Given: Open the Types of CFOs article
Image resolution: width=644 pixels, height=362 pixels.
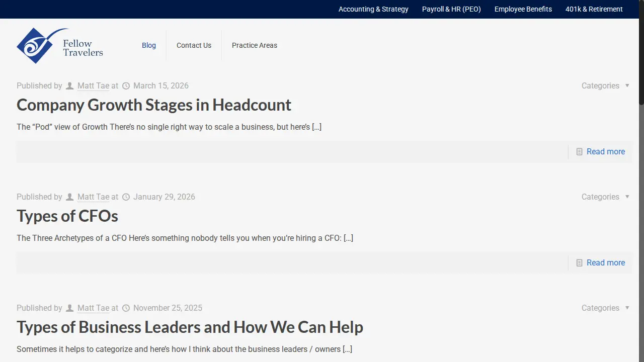Looking at the screenshot, I should point(67,216).
